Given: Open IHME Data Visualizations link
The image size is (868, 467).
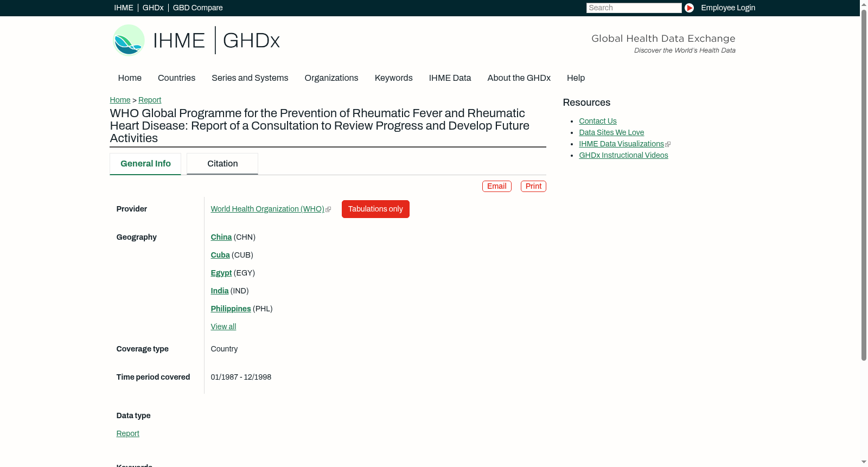Looking at the screenshot, I should pyautogui.click(x=622, y=144).
